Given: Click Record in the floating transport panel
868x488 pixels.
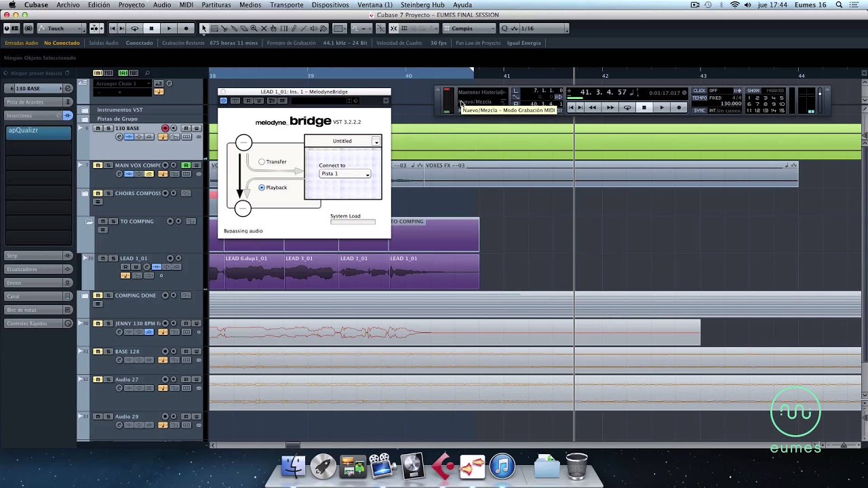Looking at the screenshot, I should coord(679,107).
